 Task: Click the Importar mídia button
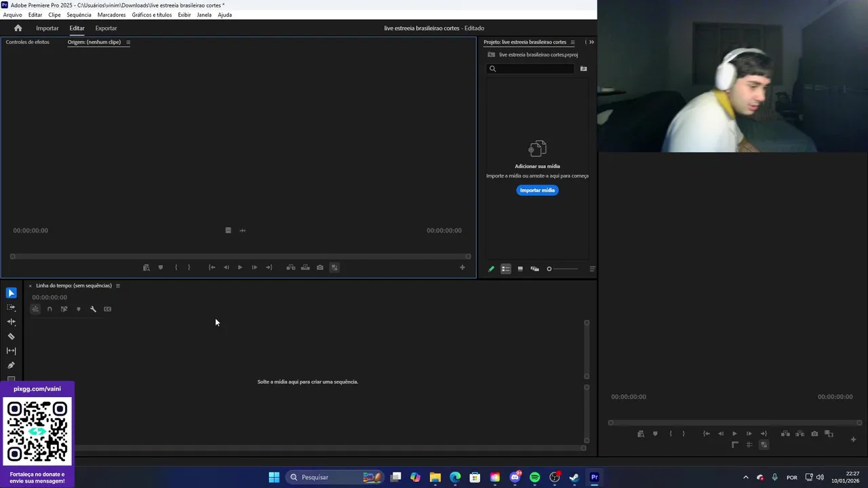(x=537, y=190)
